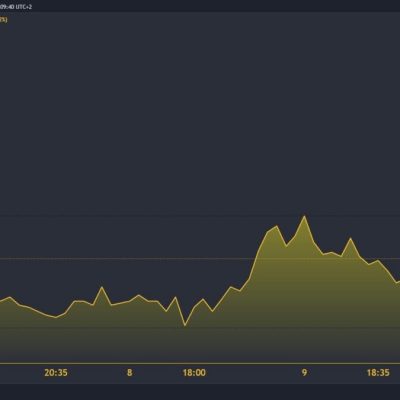Click the small peak between 20:35 and 8

(102, 287)
